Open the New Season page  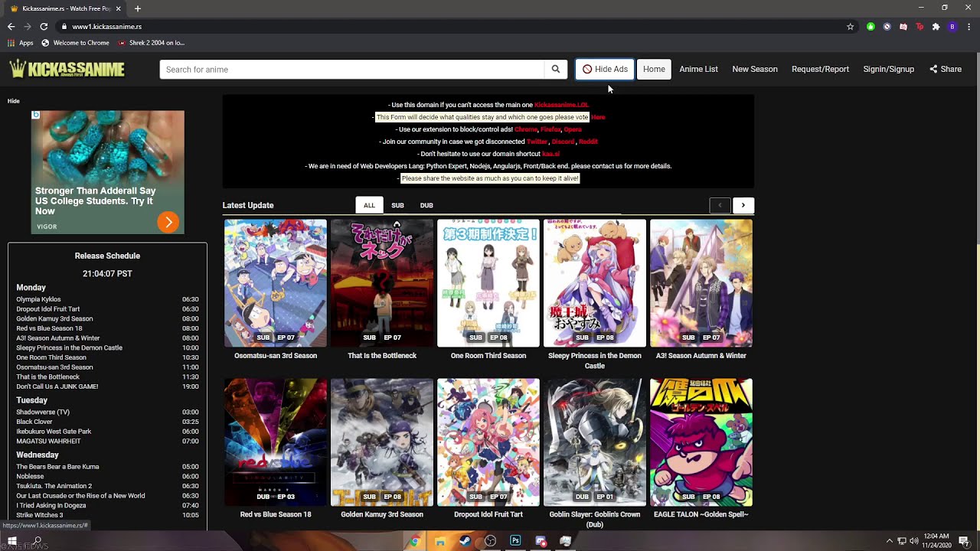coord(754,69)
